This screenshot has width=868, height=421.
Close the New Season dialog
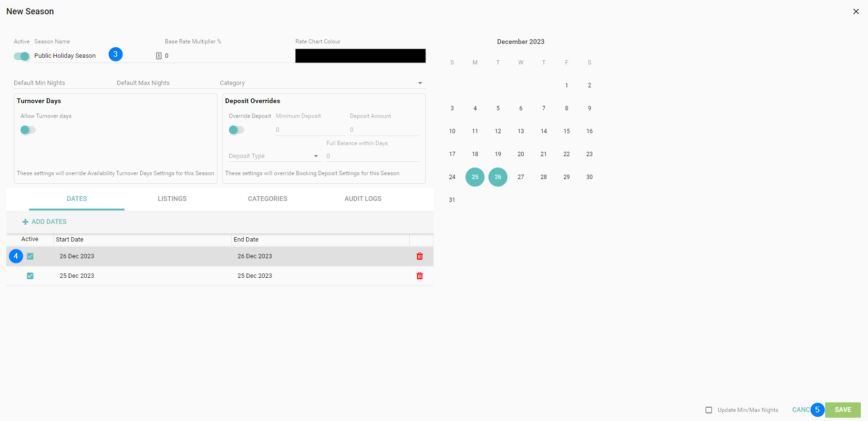click(x=856, y=11)
